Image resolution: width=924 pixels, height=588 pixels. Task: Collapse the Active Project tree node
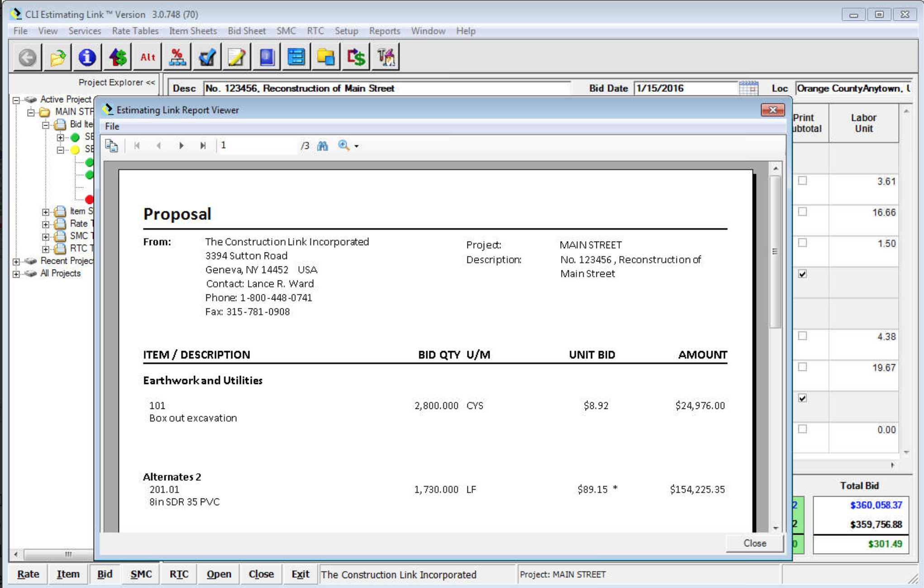16,100
